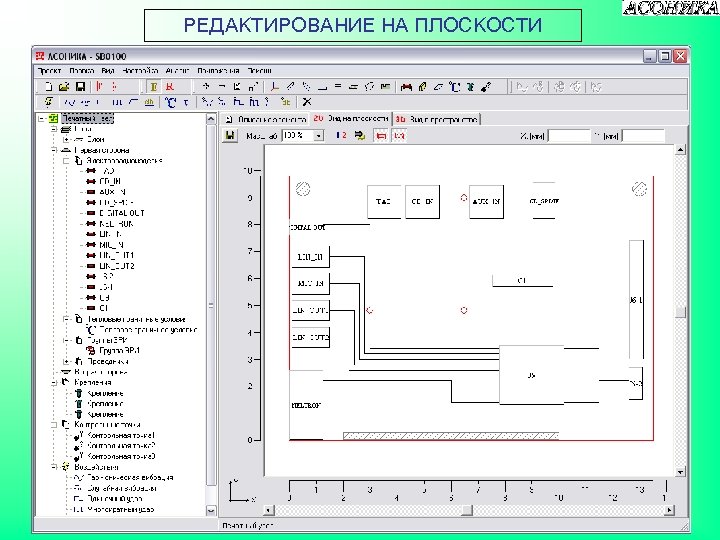Screen dimensions: 720x540
Task: Select the AUX_IN component box on the board
Action: 486,202
